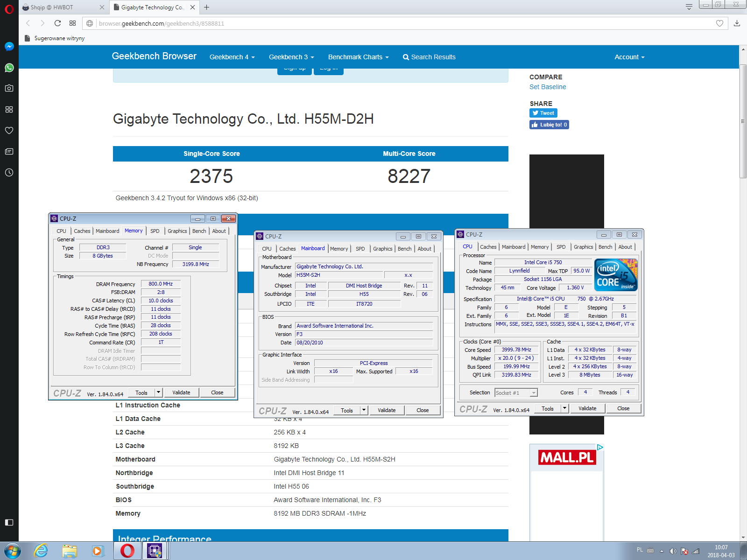Open Tools dropdown arrow in Memory CPU-Z window

click(x=159, y=392)
